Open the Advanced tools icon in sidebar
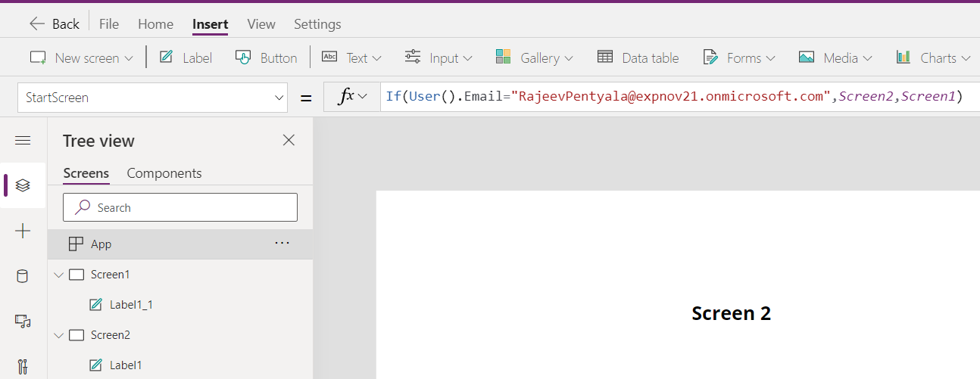Screen dimensions: 980x379 (x=23, y=367)
